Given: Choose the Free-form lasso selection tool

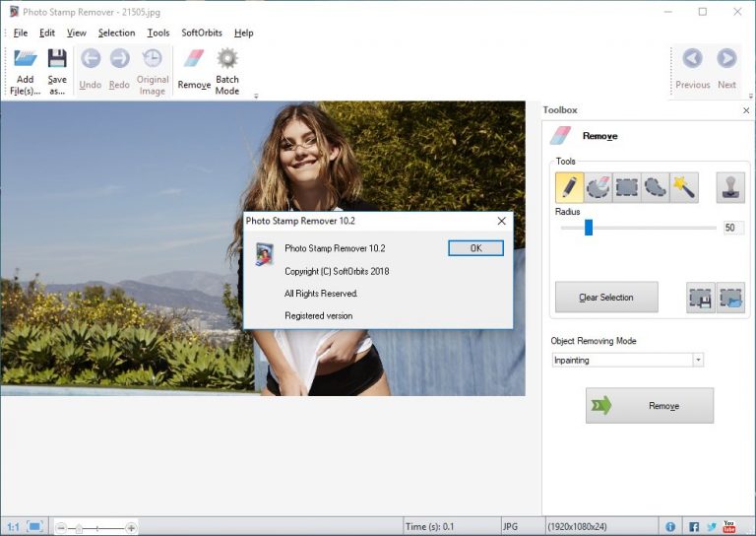Looking at the screenshot, I should (x=656, y=187).
